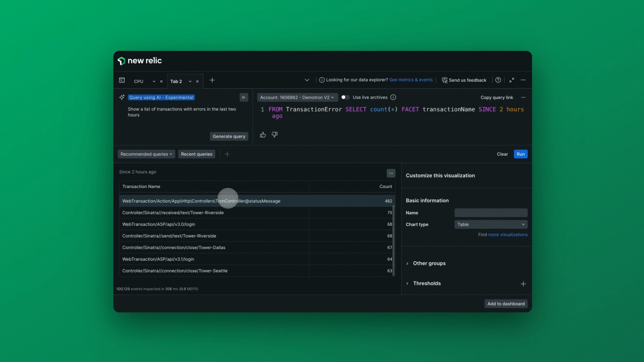Open See metrics & events link
The height and width of the screenshot is (362, 644).
pyautogui.click(x=411, y=80)
